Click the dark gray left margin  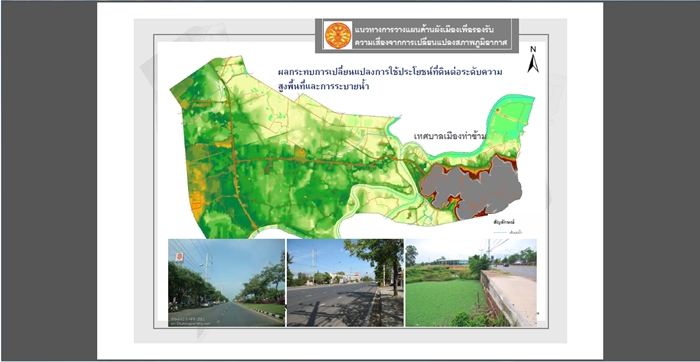pos(49,181)
